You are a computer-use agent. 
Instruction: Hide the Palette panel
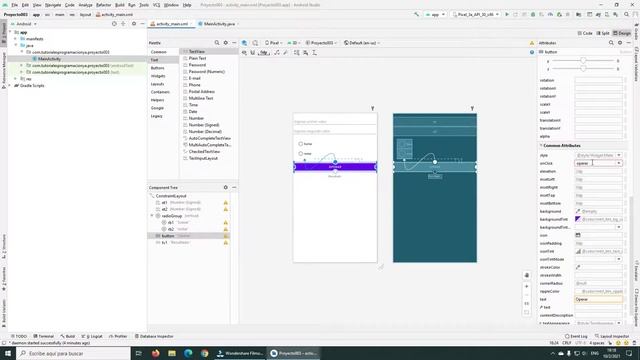coord(234,42)
